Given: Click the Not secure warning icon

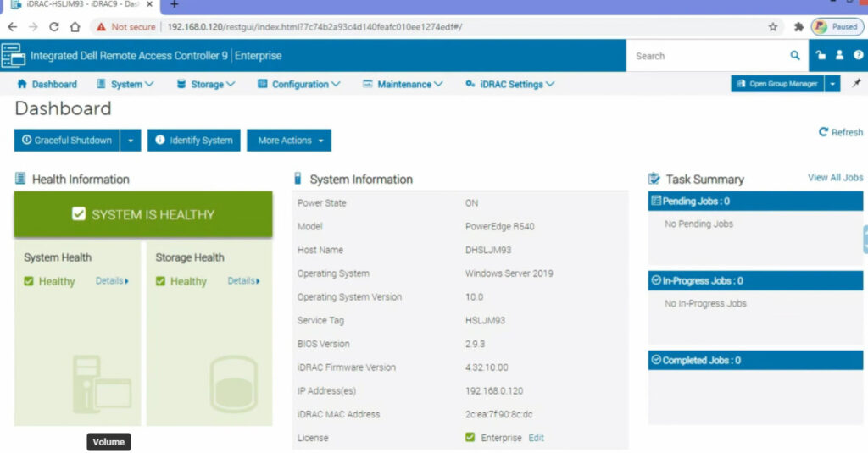Looking at the screenshot, I should tap(101, 26).
